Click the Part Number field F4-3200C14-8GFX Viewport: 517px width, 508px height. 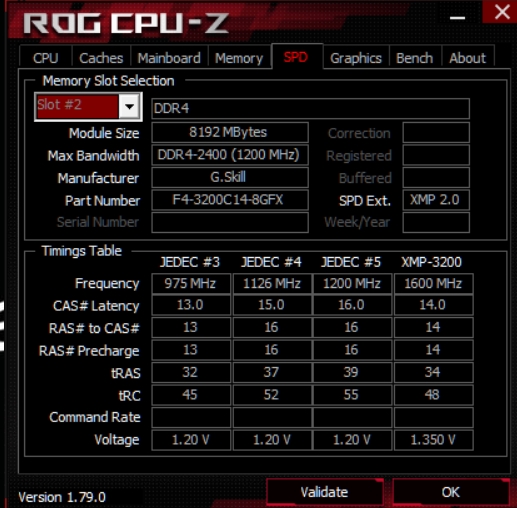[230, 200]
